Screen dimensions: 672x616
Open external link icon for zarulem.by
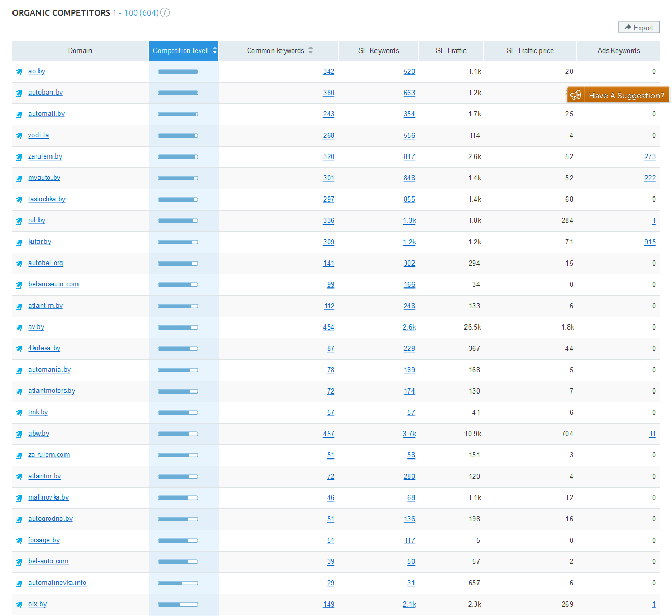pos(19,158)
